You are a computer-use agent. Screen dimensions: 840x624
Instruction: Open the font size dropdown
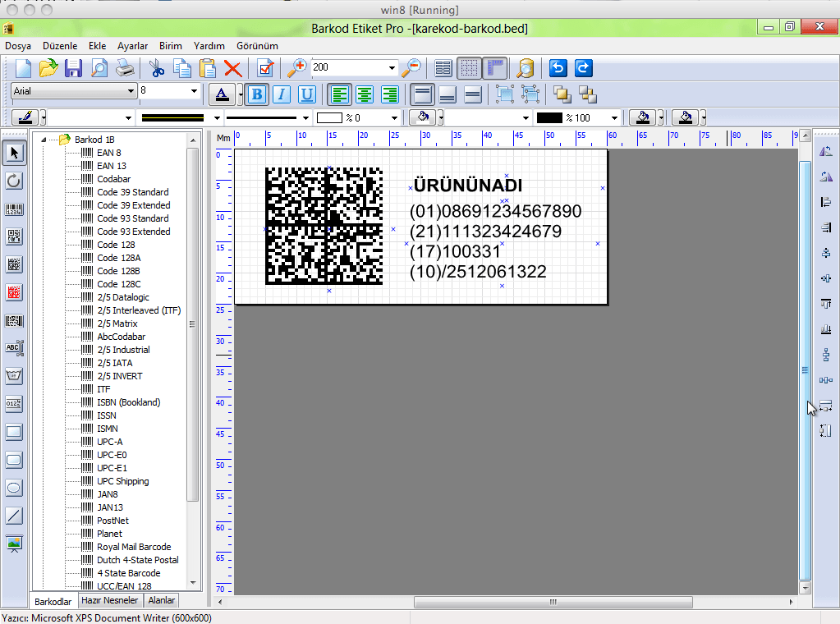coord(194,91)
